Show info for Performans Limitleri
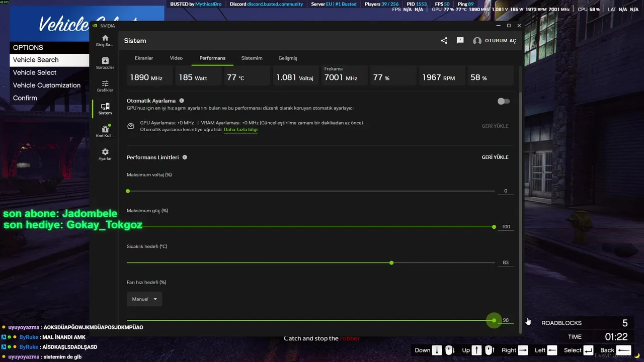 185,157
